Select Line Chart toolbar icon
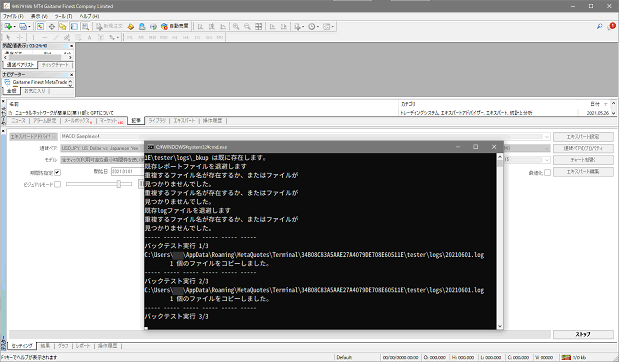Viewport: 619px width, 362px height. pos(223,26)
